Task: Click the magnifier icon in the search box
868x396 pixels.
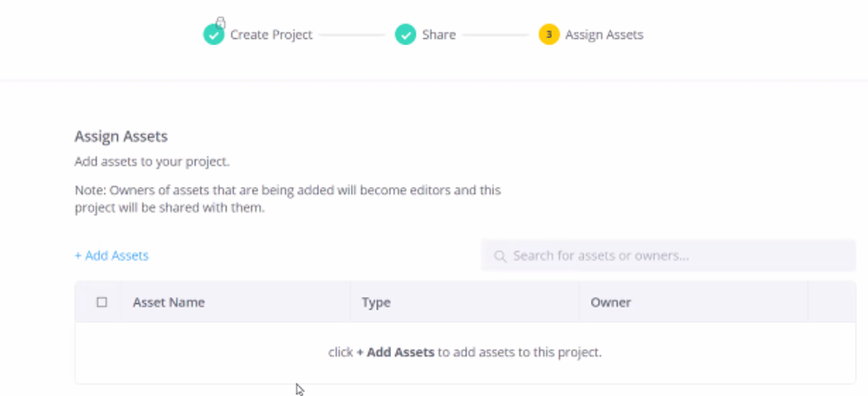Action: click(500, 256)
